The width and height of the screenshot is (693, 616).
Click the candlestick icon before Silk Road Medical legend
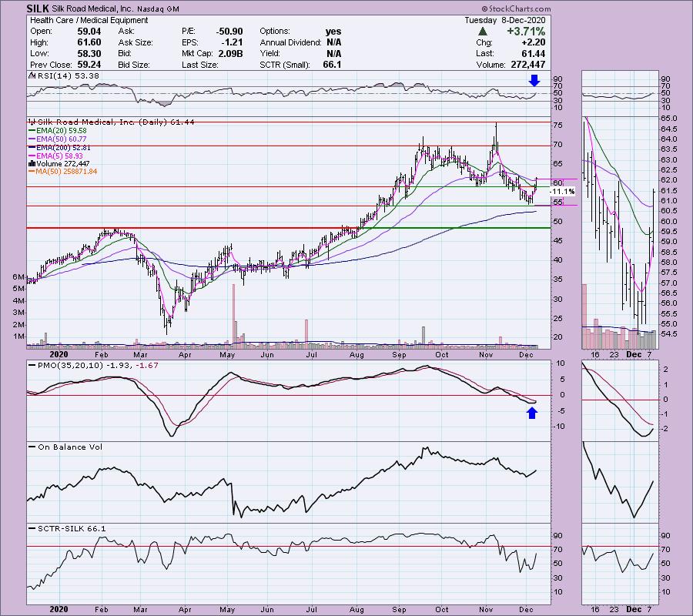point(32,122)
